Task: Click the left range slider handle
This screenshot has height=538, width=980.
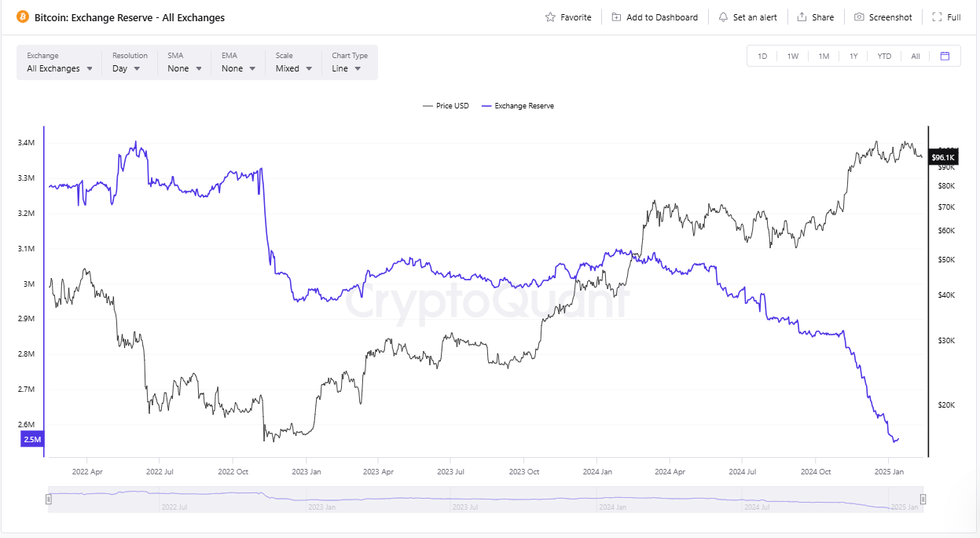Action: (x=49, y=499)
